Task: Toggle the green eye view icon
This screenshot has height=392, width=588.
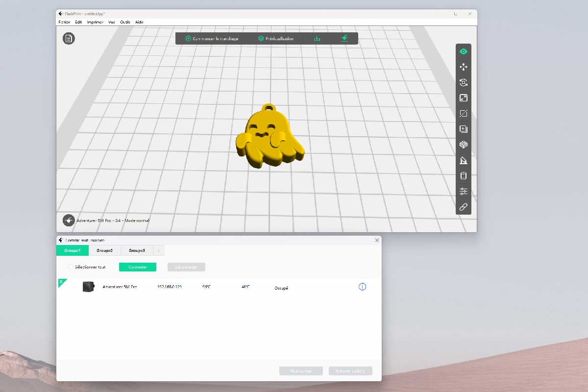Action: point(463,51)
